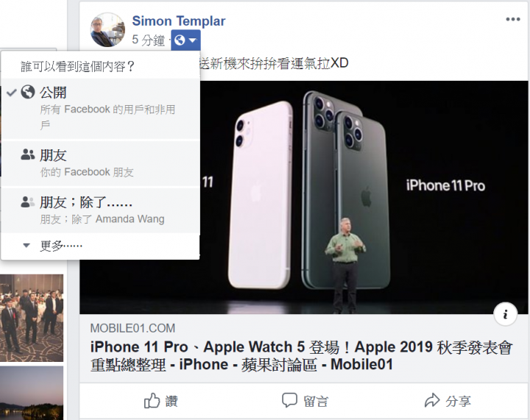Viewport: 530px width, 420px height.
Task: Select the 公開 privacy option
Action: pyautogui.click(x=100, y=109)
